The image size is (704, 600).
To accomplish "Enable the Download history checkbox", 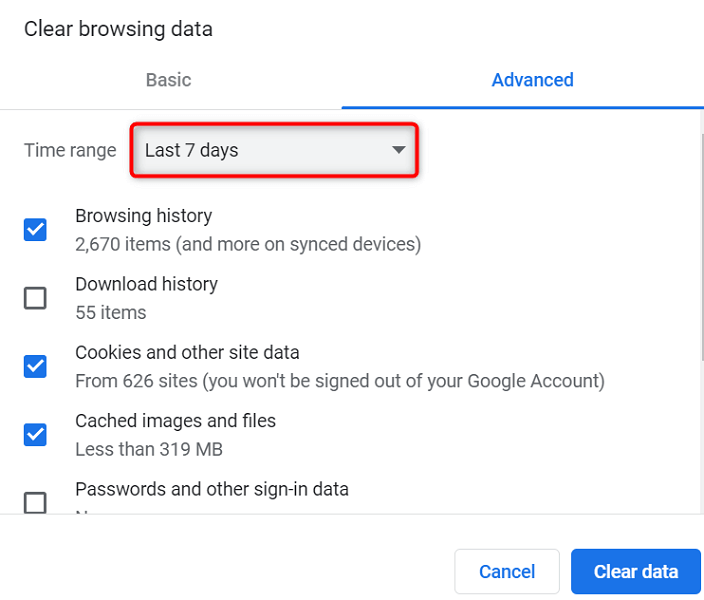I will pyautogui.click(x=35, y=298).
